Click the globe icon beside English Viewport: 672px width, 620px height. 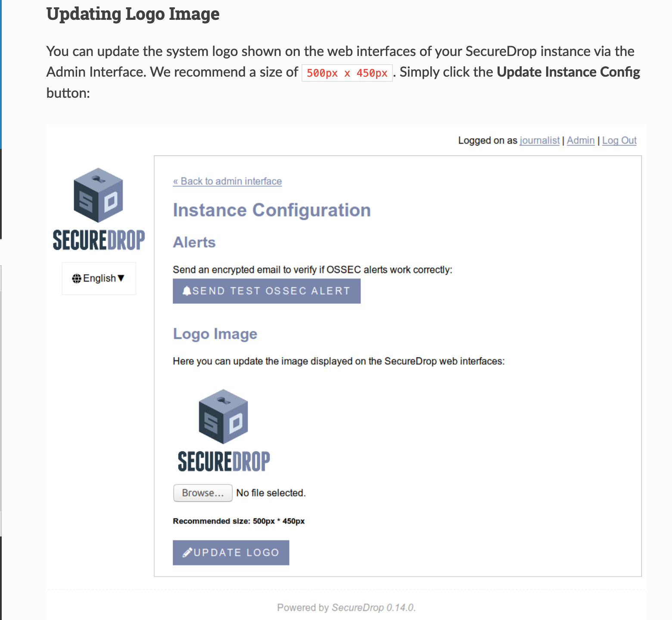click(x=77, y=279)
